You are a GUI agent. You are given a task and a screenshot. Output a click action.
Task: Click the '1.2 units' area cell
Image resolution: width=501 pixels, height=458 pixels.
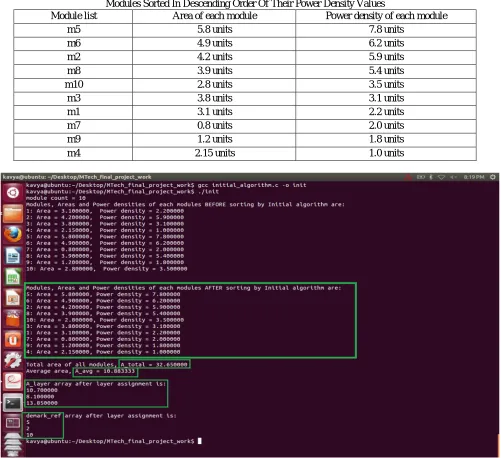pyautogui.click(x=215, y=139)
